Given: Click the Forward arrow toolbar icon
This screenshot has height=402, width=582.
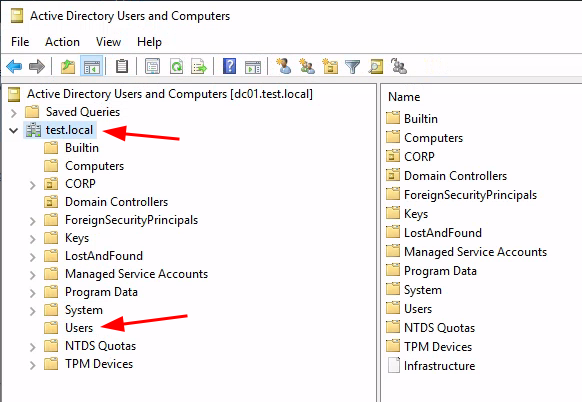Looking at the screenshot, I should [x=37, y=67].
